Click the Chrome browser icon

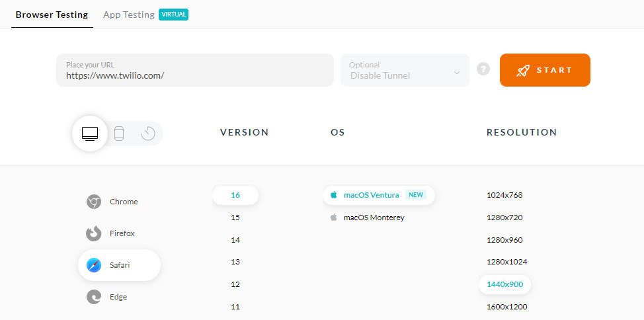(94, 202)
